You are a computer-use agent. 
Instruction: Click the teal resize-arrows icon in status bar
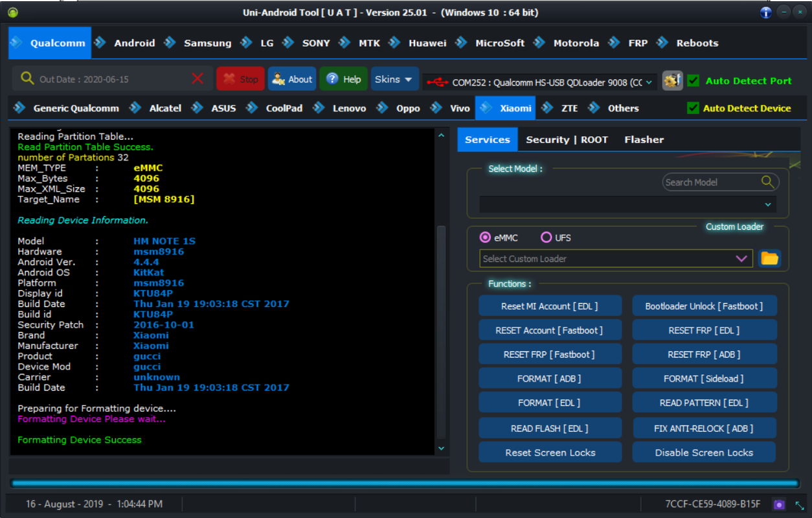(798, 504)
